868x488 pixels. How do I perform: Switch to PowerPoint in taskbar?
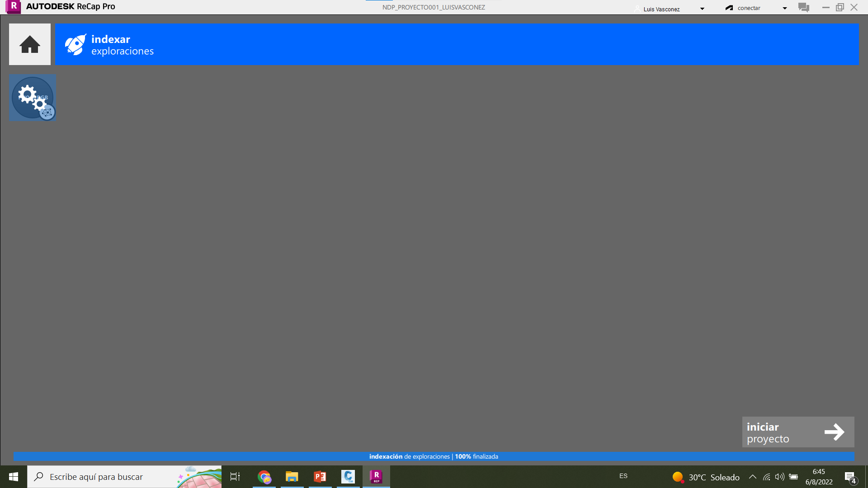tap(320, 477)
